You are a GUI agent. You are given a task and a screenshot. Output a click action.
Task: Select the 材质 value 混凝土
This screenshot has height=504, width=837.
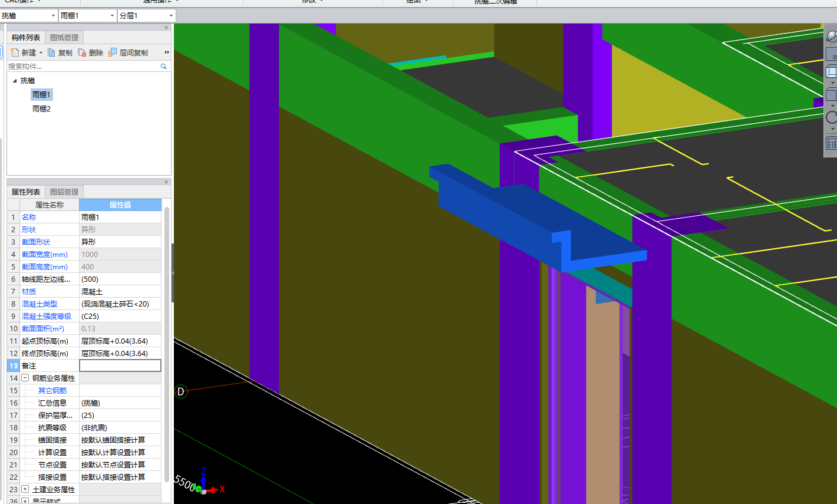120,292
